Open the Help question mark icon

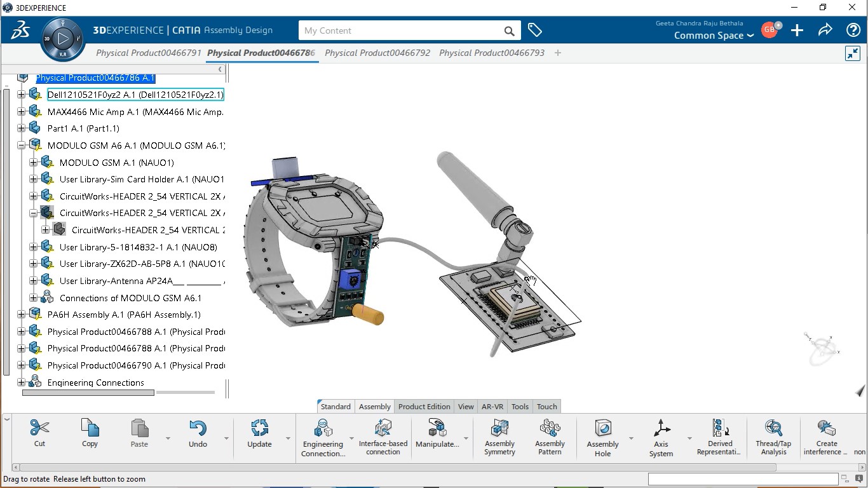click(853, 30)
